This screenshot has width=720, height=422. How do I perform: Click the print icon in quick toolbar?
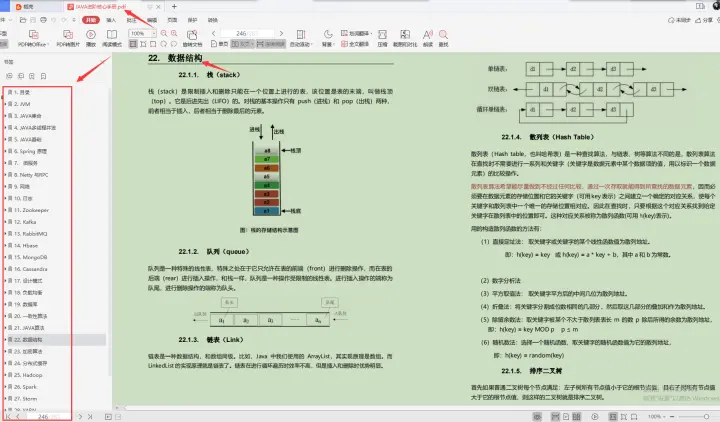(x=43, y=20)
